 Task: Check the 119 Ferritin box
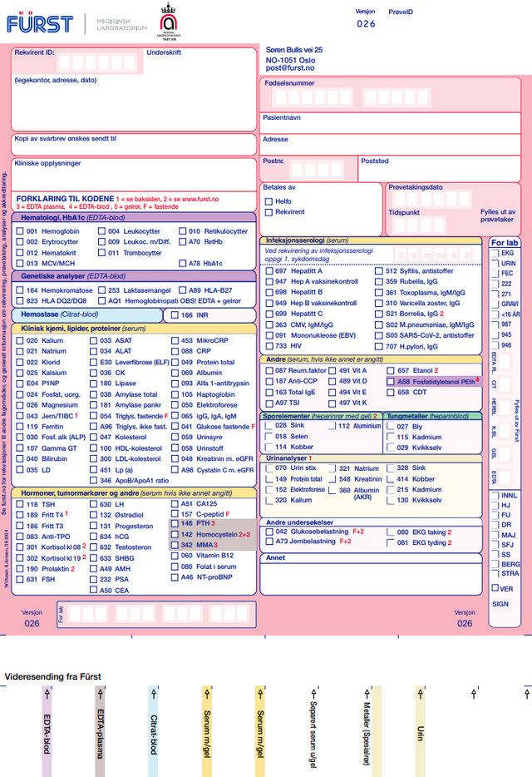tap(20, 427)
